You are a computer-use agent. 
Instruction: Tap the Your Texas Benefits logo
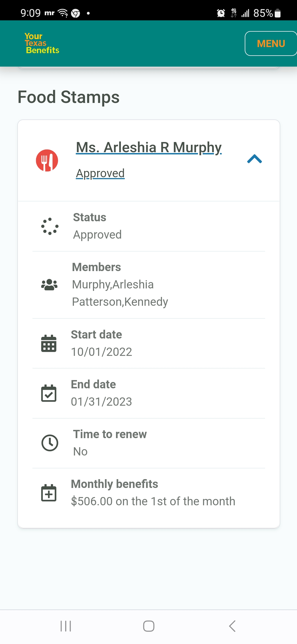[42, 43]
